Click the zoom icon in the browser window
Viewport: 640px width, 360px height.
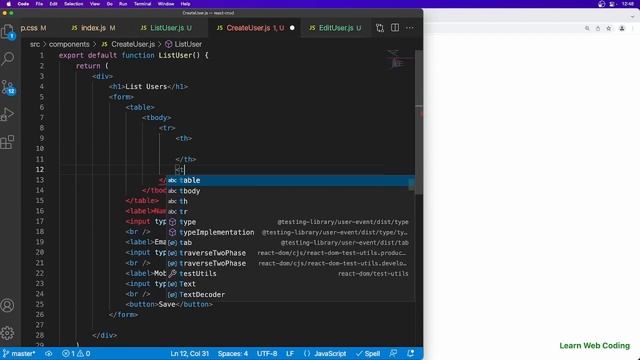pyautogui.click(x=587, y=28)
